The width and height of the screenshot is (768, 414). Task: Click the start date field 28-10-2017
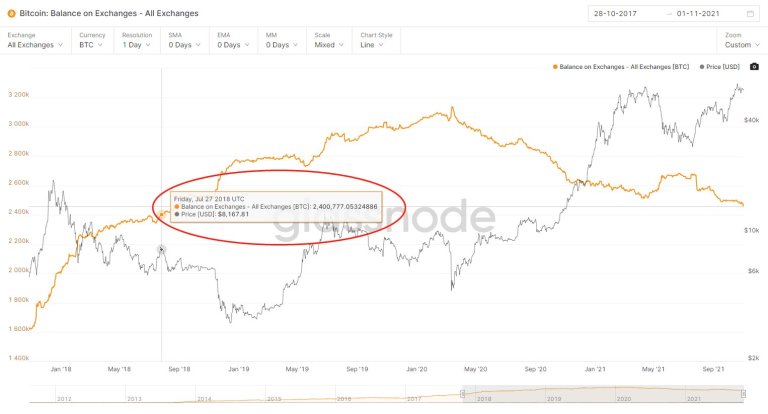tap(615, 14)
